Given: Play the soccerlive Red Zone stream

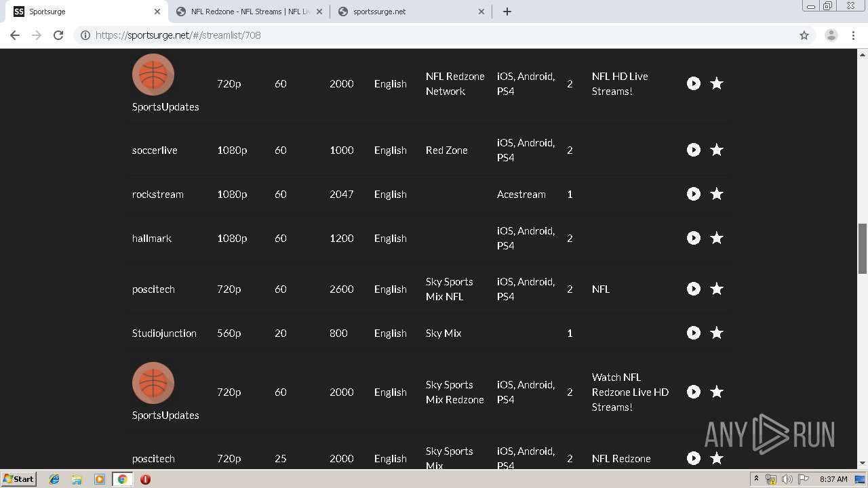Looking at the screenshot, I should coord(693,150).
